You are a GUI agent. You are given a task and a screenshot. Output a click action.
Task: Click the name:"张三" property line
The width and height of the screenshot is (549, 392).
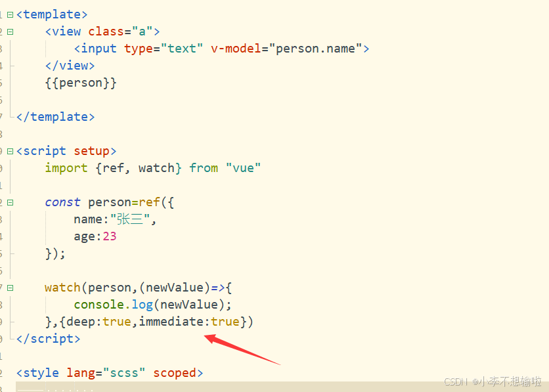115,219
